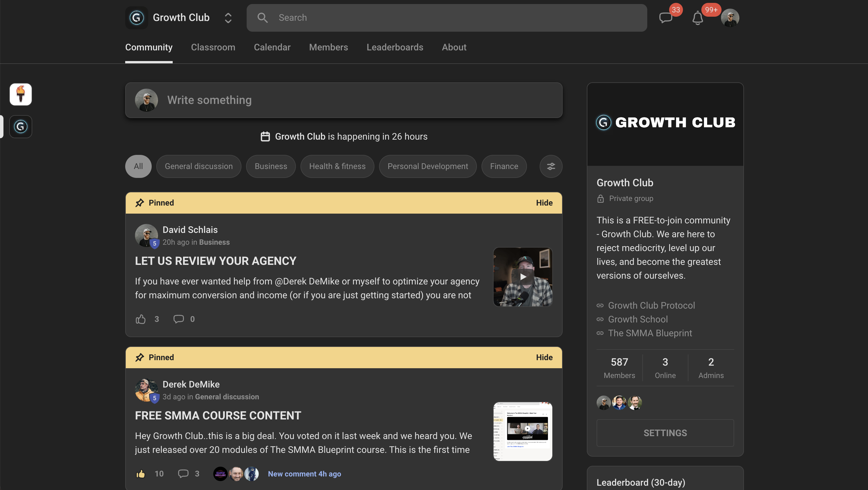
Task: Play the agency review video thumbnail
Action: pos(523,277)
